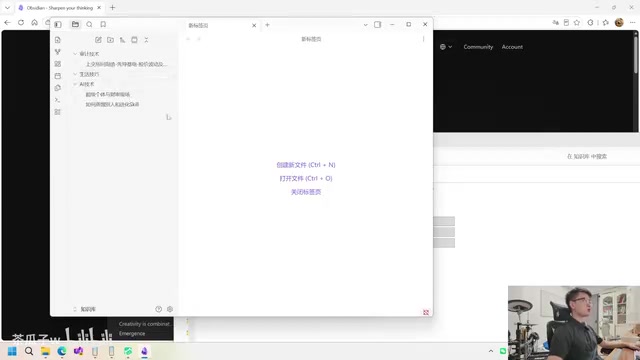Screen dimensions: 640x360
Task: Open browser extensions icon
Action: (590, 22)
